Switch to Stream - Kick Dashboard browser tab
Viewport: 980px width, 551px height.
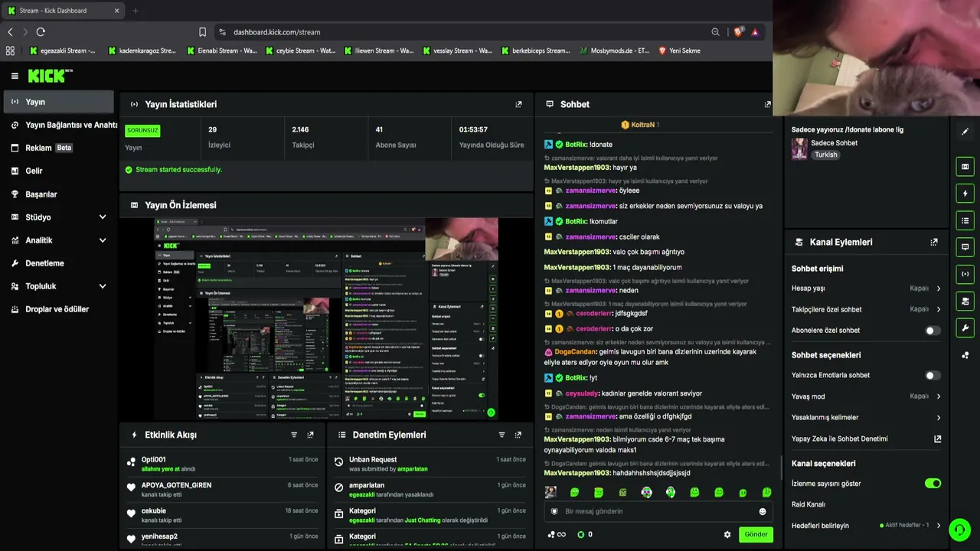click(x=64, y=11)
